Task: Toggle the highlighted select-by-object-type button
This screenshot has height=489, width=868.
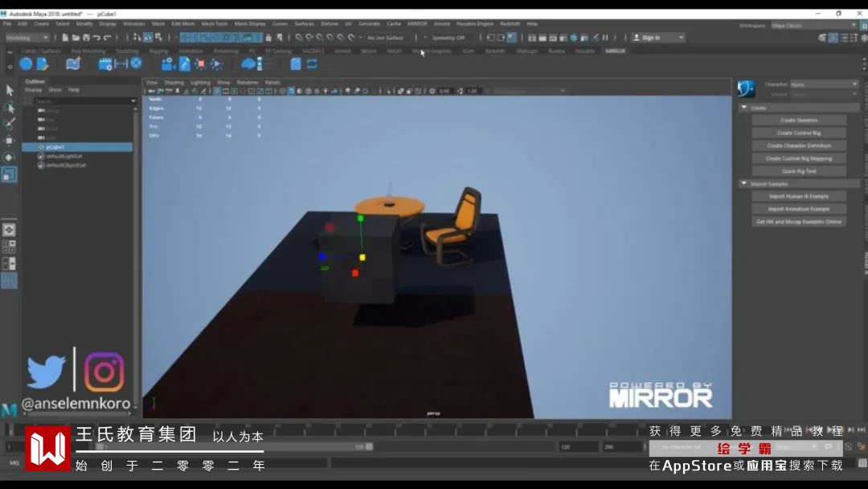Action: [x=148, y=38]
